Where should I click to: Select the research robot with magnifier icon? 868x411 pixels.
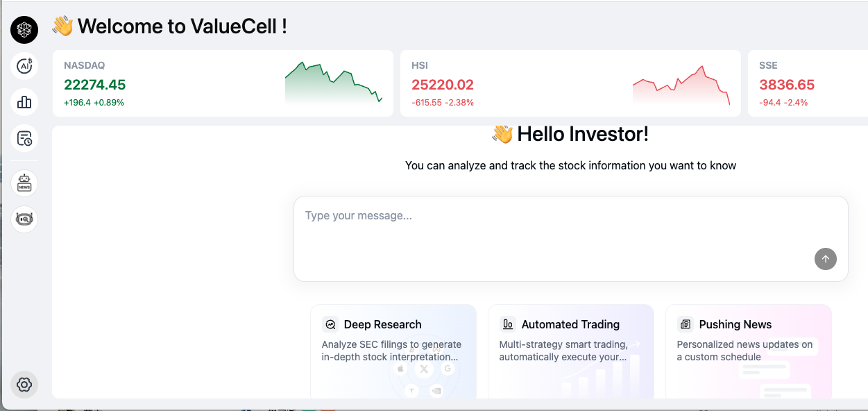coord(24,219)
